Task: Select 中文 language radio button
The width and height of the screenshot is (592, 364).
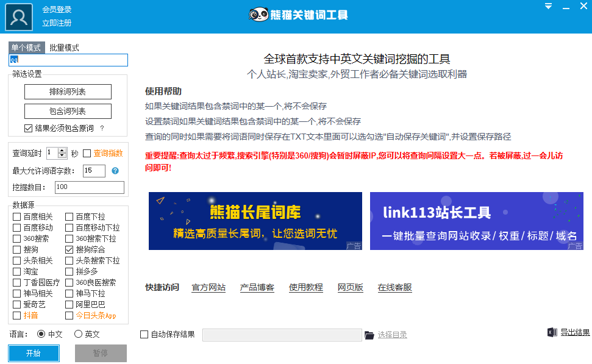Action: click(x=41, y=334)
